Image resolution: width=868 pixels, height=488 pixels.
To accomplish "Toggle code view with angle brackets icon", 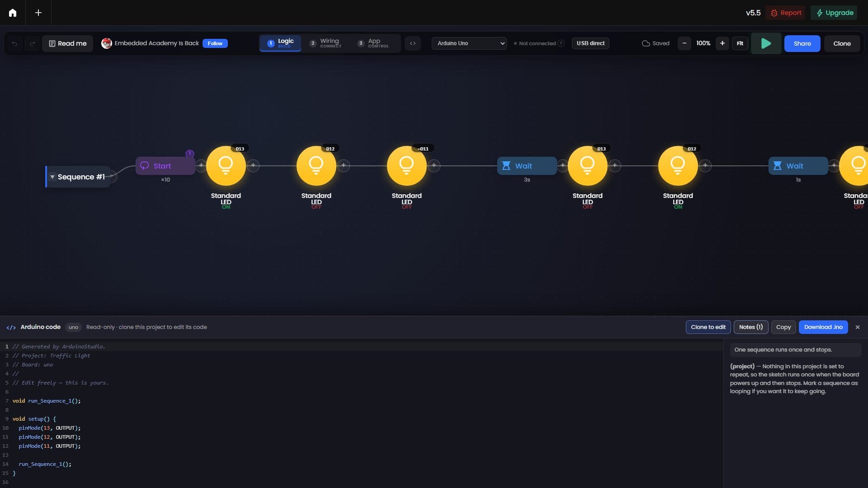I will pos(413,43).
